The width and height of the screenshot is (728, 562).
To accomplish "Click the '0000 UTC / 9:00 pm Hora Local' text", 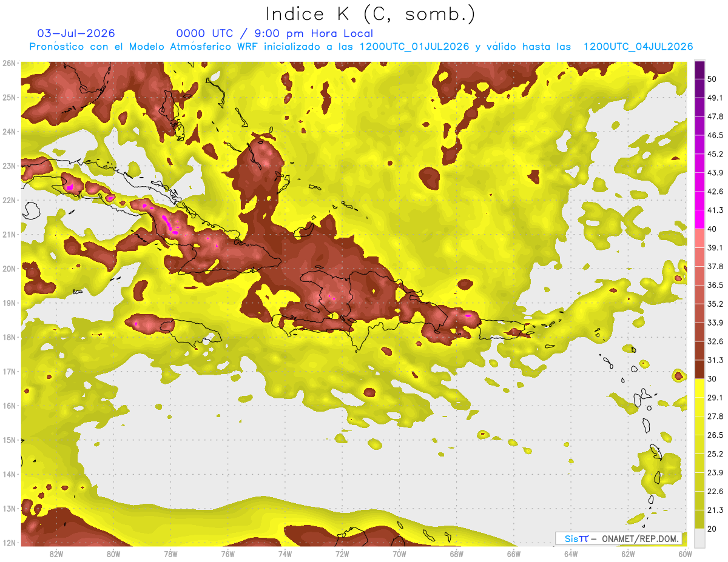I will [x=275, y=33].
